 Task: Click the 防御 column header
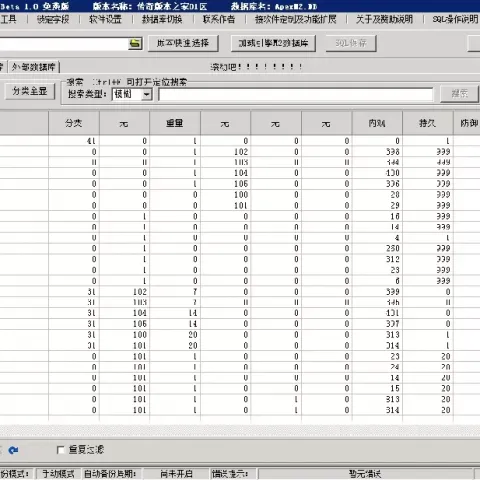click(467, 123)
